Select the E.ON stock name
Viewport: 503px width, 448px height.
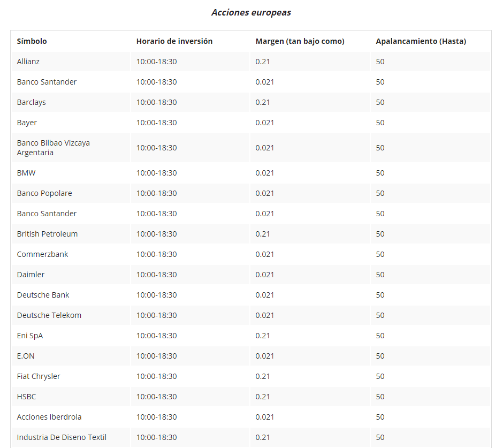(26, 356)
